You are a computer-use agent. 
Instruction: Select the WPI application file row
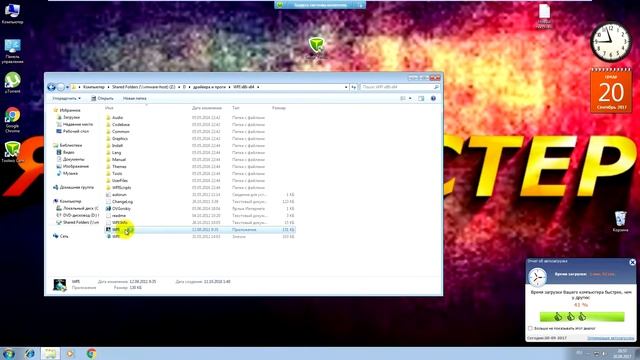point(200,229)
